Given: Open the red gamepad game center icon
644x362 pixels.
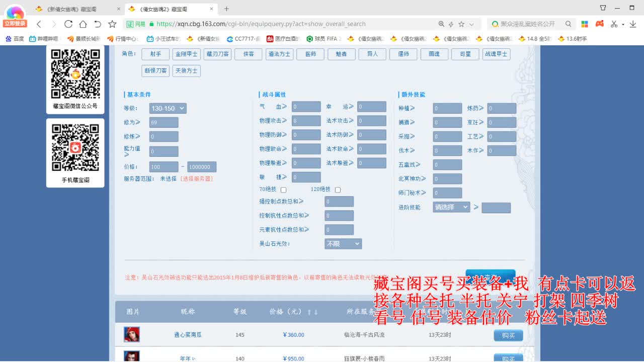Looking at the screenshot, I should [x=599, y=24].
